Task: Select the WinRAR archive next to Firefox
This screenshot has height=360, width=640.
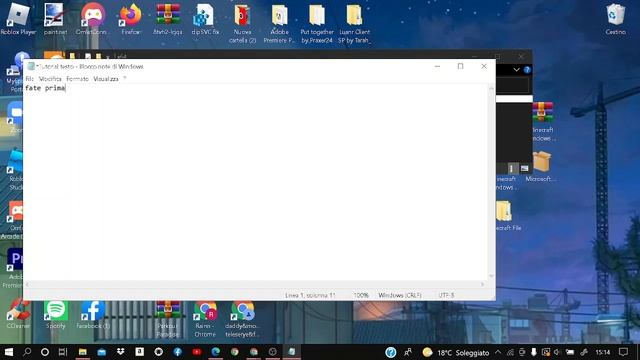Action: 167,19
